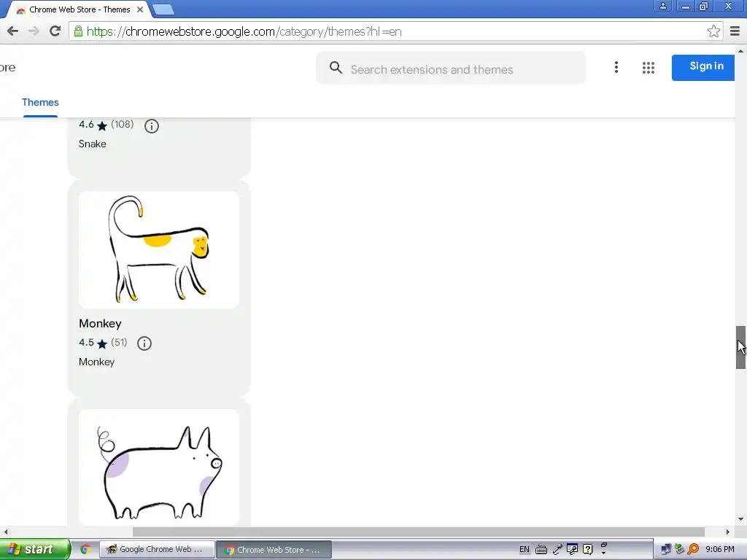This screenshot has height=560, width=747.
Task: Click the language bar help icon
Action: coord(588,549)
